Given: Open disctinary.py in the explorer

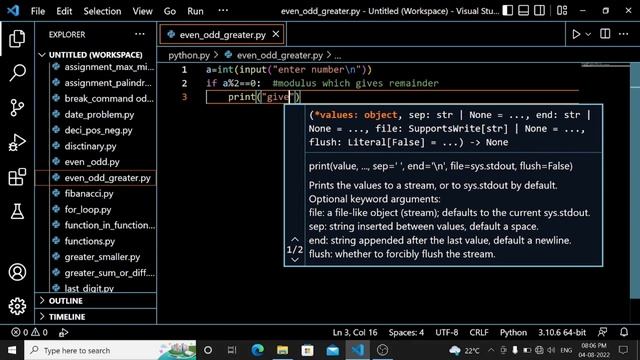Looking at the screenshot, I should click(x=96, y=146).
